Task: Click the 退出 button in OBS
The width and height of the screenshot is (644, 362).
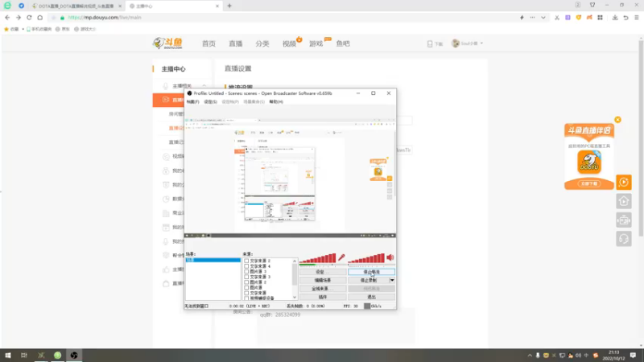Action: (371, 297)
